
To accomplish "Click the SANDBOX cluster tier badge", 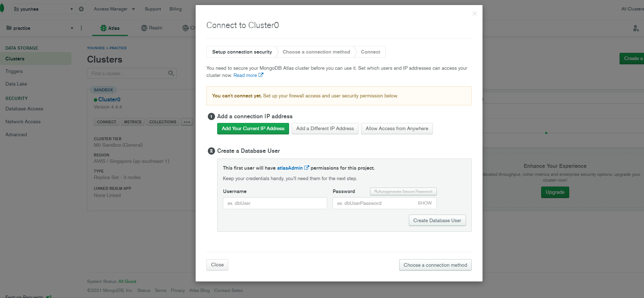I will click(x=103, y=90).
